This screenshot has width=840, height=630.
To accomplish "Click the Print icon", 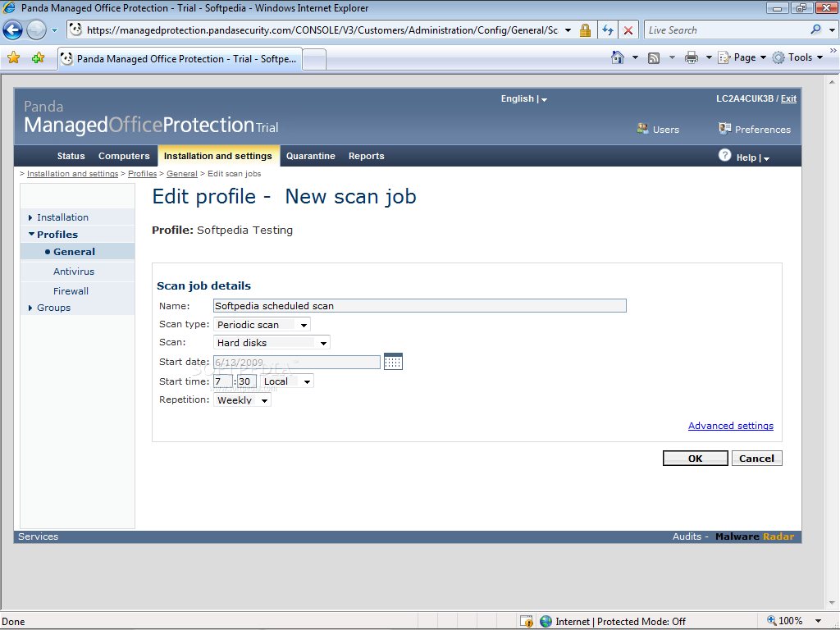I will [x=691, y=58].
